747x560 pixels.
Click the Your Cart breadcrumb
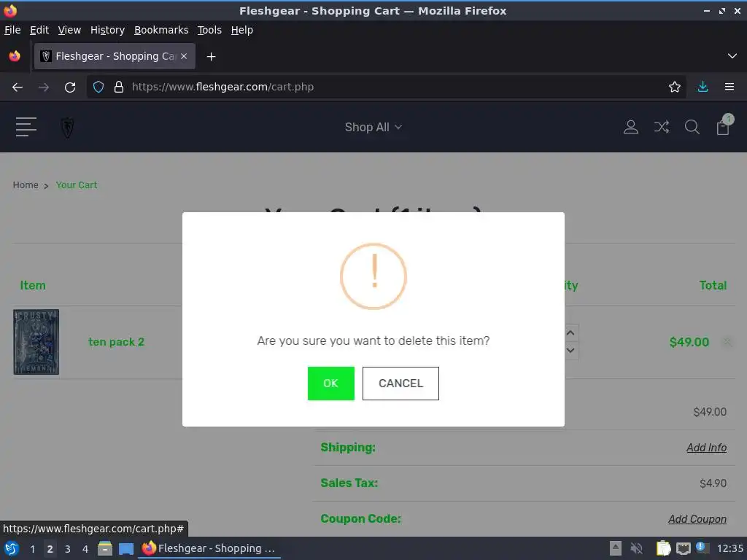coord(76,184)
